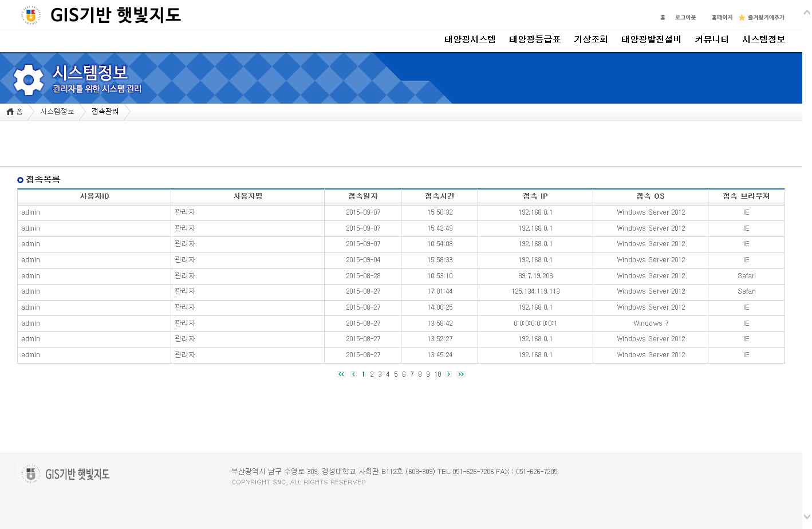Click the 15:50:32 access time cell
The width and height of the screenshot is (812, 529).
click(440, 212)
